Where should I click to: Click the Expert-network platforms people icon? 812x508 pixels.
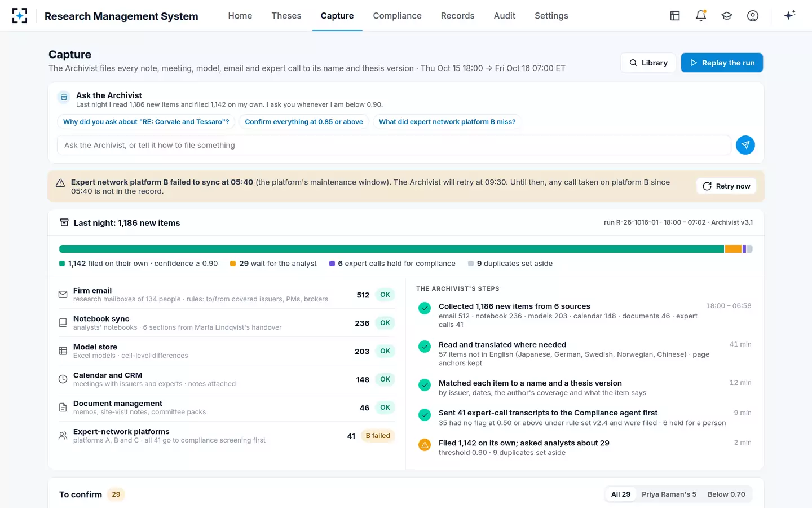pyautogui.click(x=63, y=436)
